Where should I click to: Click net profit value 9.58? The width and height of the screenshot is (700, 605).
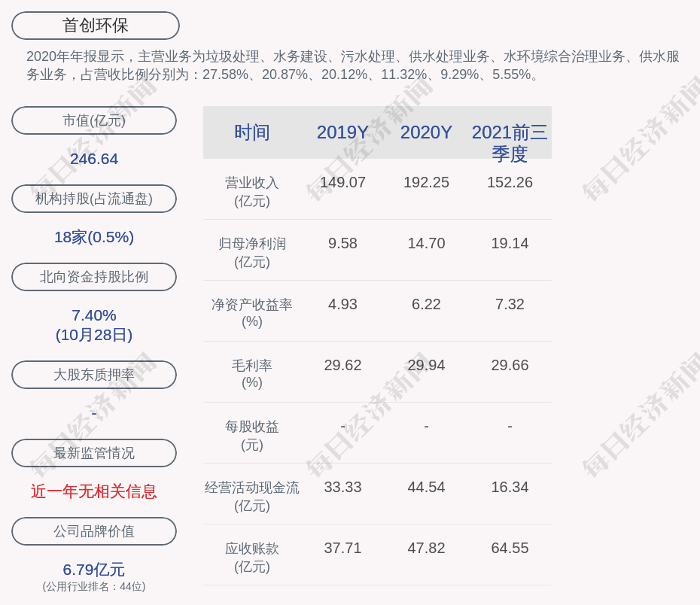tap(343, 243)
